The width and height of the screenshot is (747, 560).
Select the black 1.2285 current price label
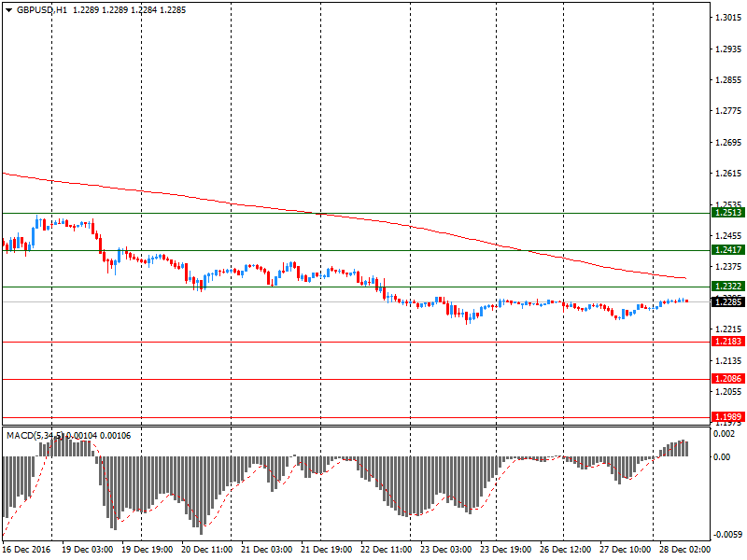click(727, 301)
